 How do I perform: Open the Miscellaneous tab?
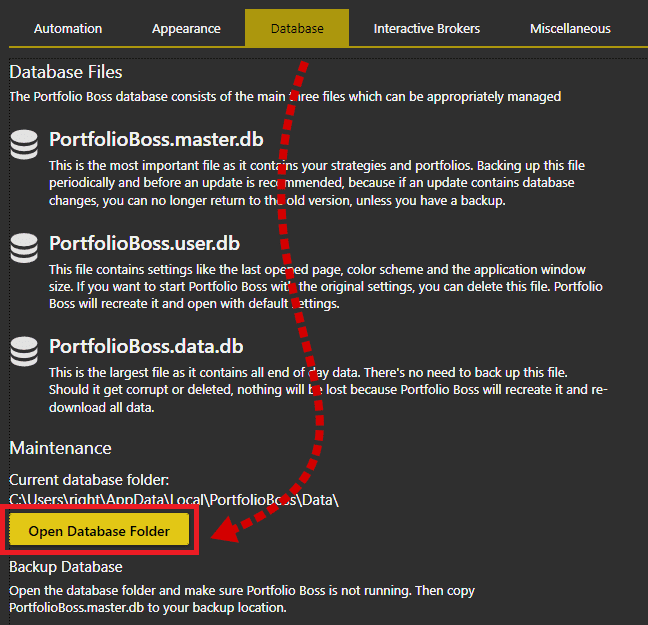[570, 28]
